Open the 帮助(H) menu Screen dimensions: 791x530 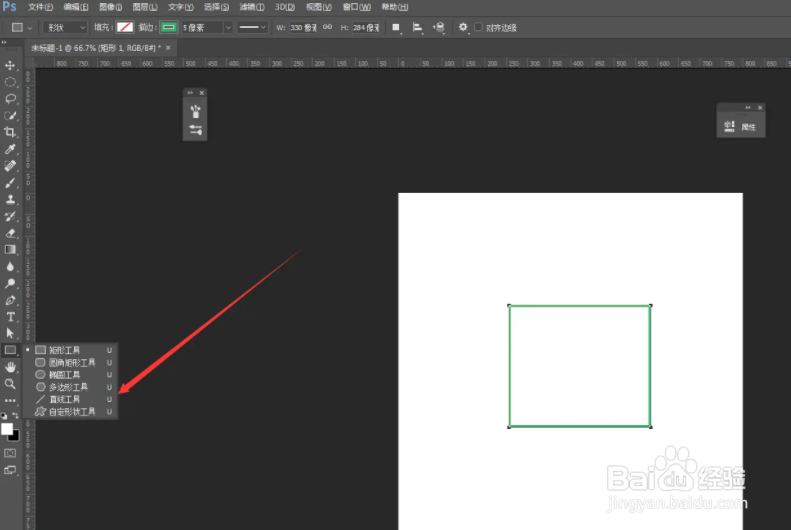(394, 7)
